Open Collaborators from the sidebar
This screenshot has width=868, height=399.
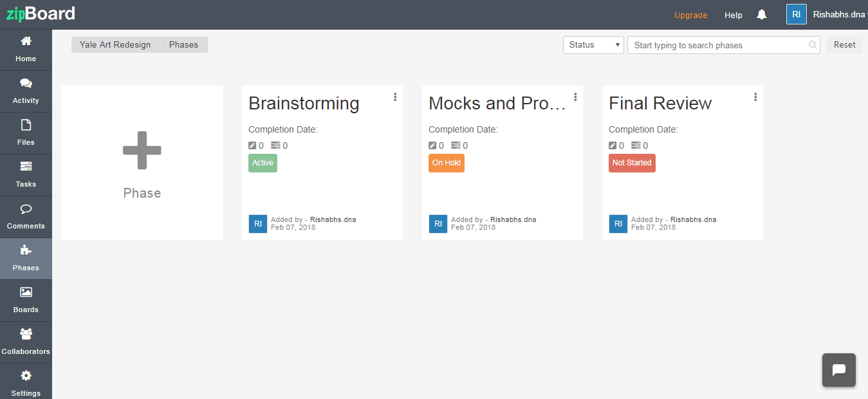pyautogui.click(x=26, y=342)
